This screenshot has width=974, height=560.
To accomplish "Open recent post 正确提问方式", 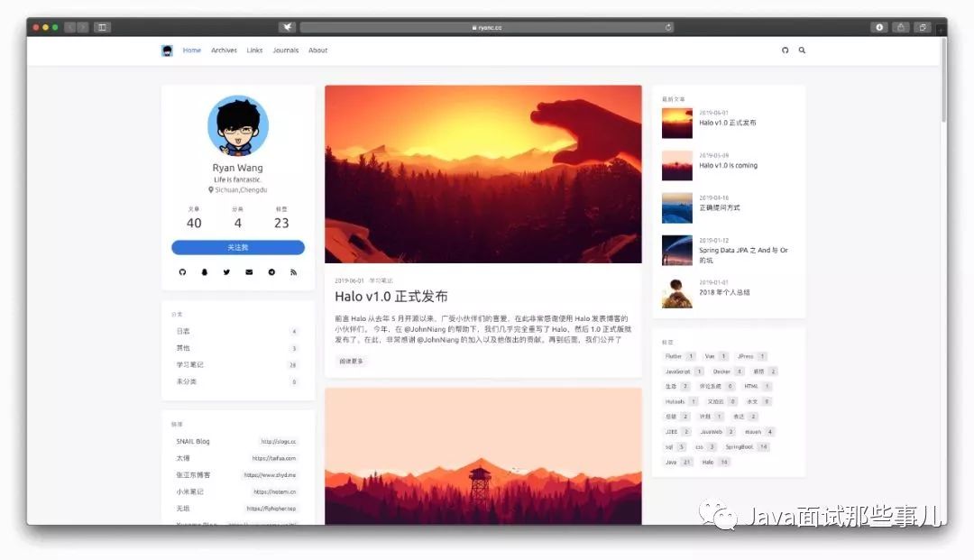I will [720, 208].
